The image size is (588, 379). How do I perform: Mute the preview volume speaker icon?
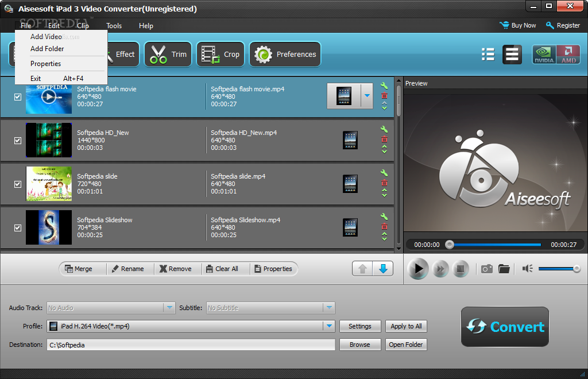tap(528, 269)
